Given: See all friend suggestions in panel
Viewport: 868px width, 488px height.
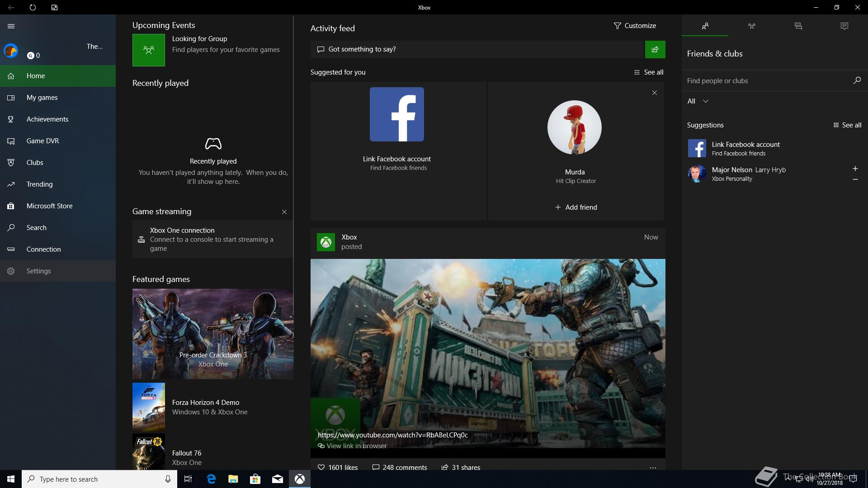Looking at the screenshot, I should [x=847, y=125].
